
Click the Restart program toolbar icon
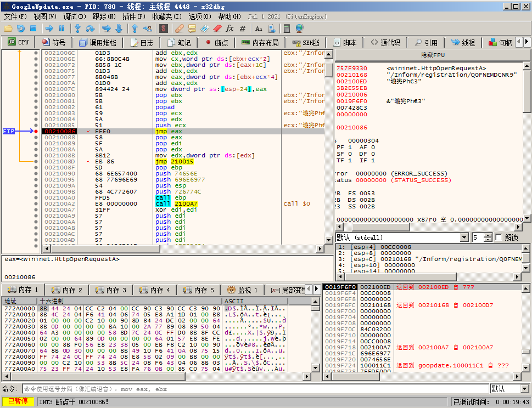click(21, 28)
